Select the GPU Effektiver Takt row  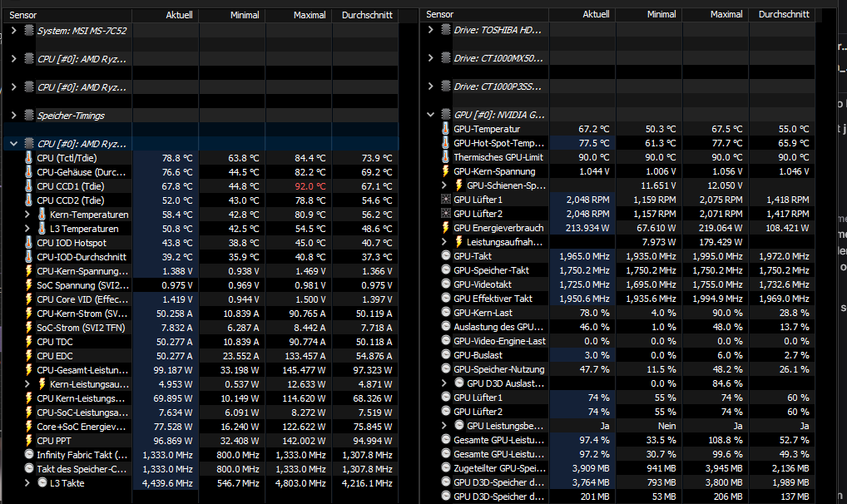tap(618, 299)
